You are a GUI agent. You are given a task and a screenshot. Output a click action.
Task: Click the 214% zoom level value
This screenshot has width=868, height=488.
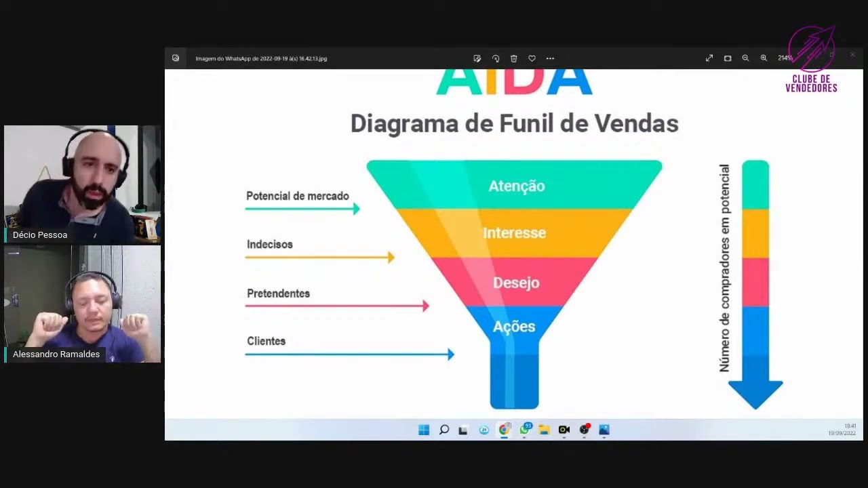click(785, 58)
